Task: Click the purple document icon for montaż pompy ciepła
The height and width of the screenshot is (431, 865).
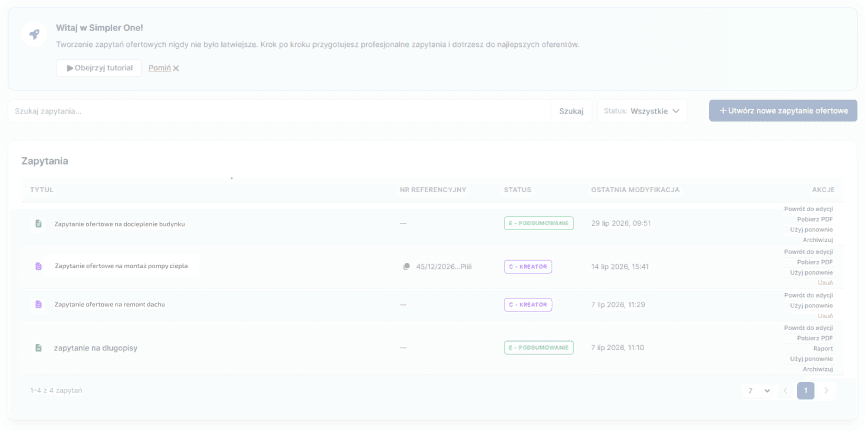Action: 38,266
